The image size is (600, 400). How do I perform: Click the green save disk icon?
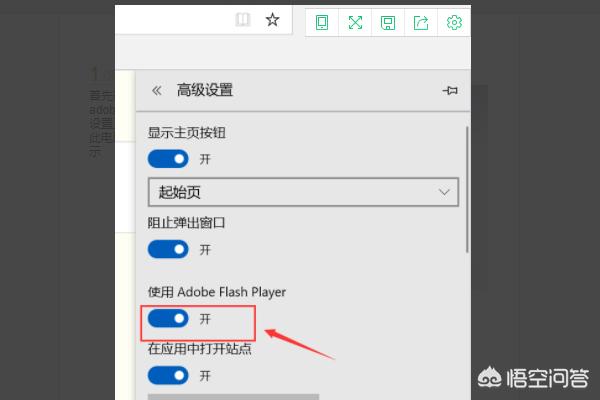click(x=388, y=23)
